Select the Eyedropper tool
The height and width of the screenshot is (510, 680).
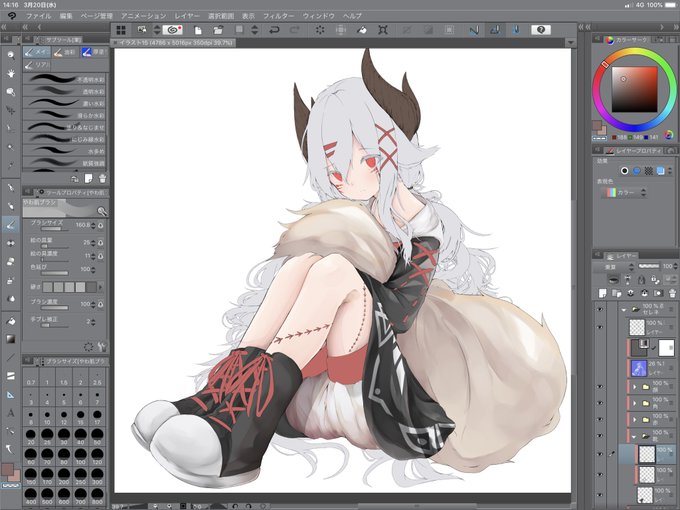point(11,165)
